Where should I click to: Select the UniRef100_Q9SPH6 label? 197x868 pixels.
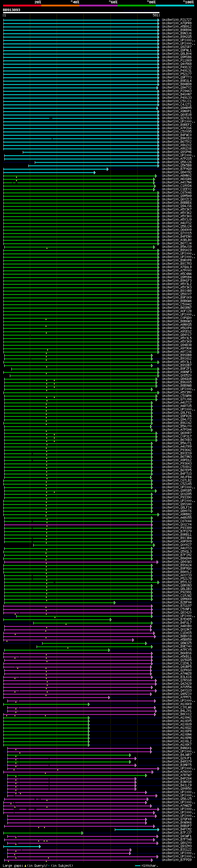tap(177, 152)
